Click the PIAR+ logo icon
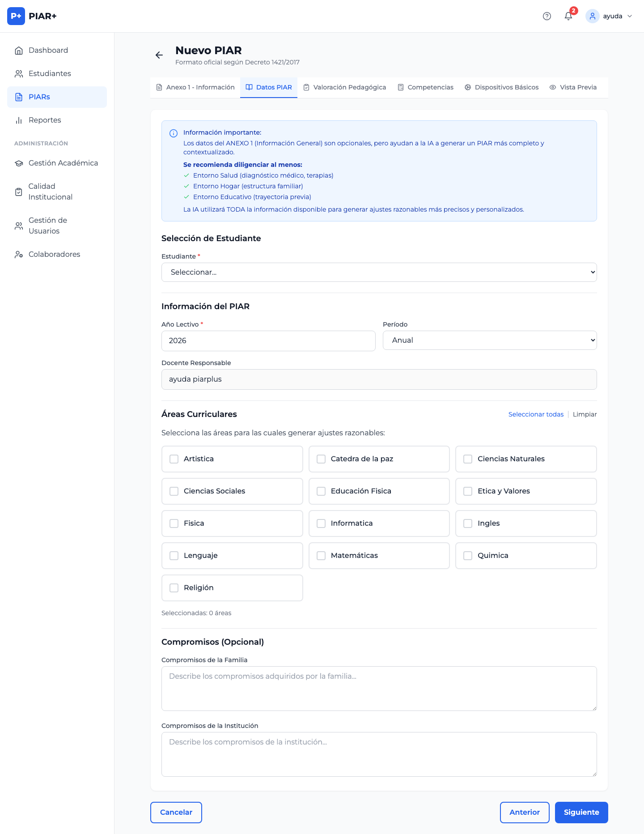This screenshot has height=834, width=644. [16, 16]
